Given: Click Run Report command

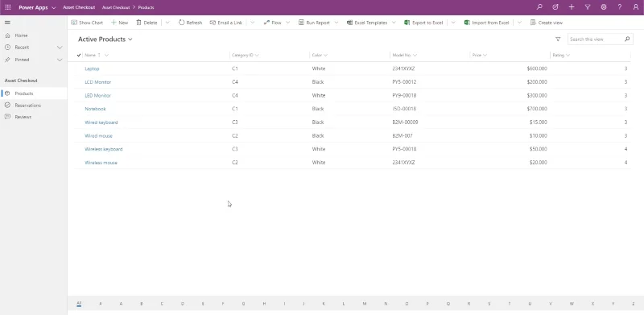Looking at the screenshot, I should pyautogui.click(x=314, y=23).
